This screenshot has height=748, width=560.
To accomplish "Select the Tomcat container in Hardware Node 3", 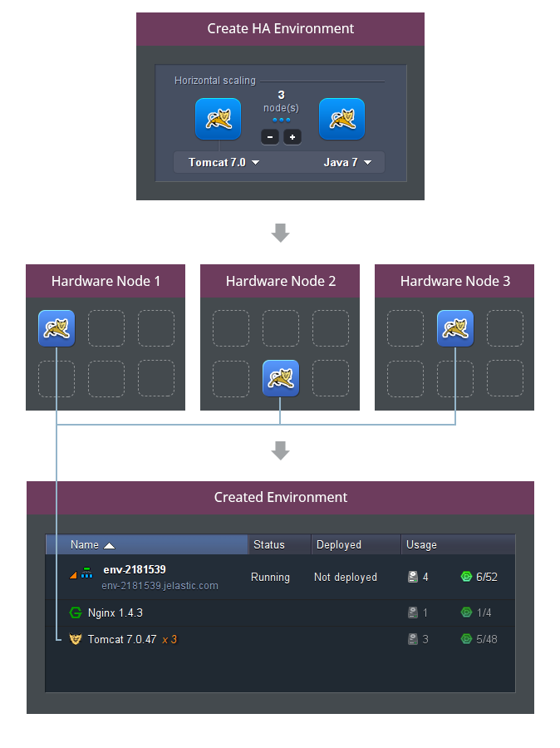I will point(455,328).
